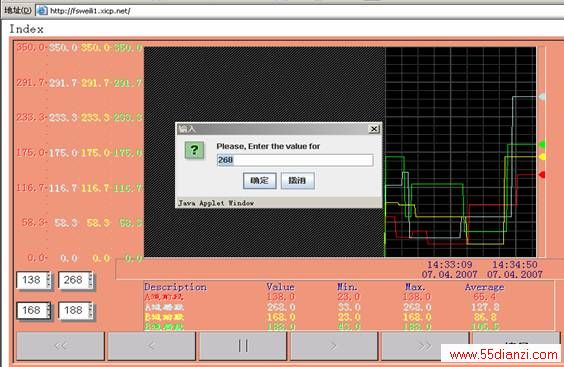Confirm dialog with the 确定 button
Screen dimensions: 564x367
260,180
